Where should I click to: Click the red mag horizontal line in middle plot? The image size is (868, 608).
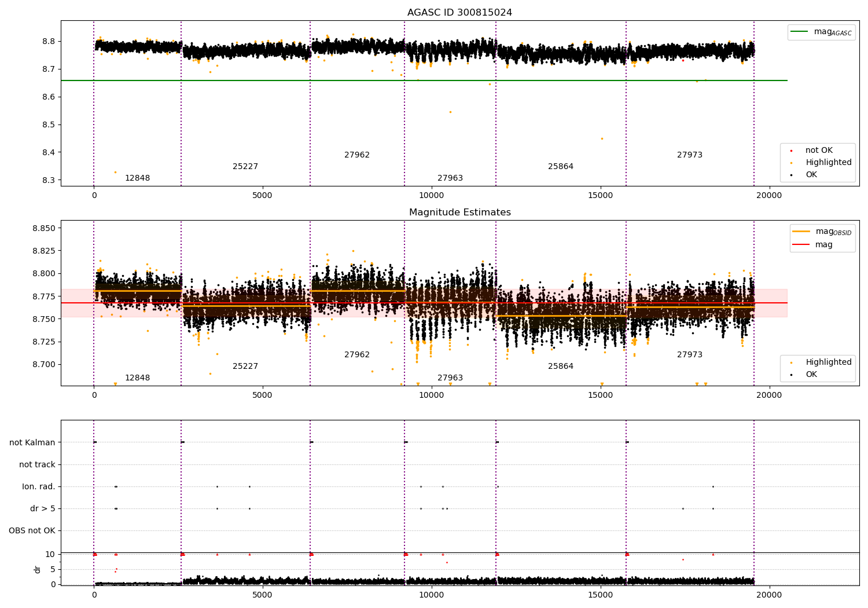pyautogui.click(x=424, y=303)
